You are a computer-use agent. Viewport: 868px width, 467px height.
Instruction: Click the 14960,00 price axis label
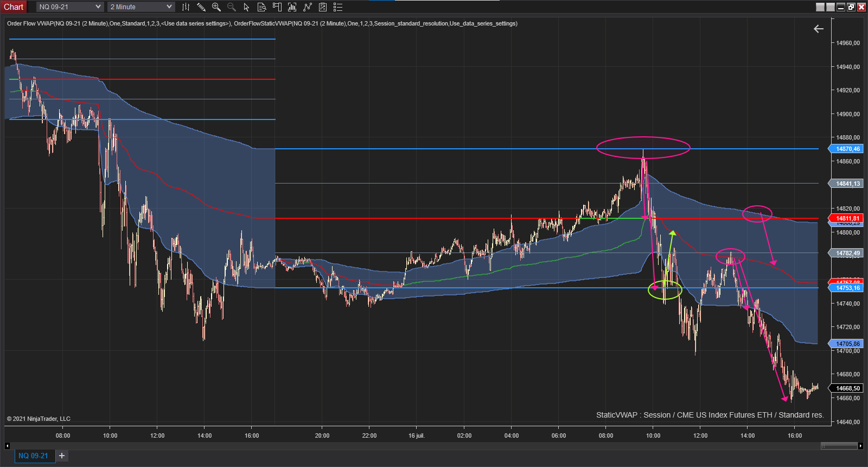(848, 43)
